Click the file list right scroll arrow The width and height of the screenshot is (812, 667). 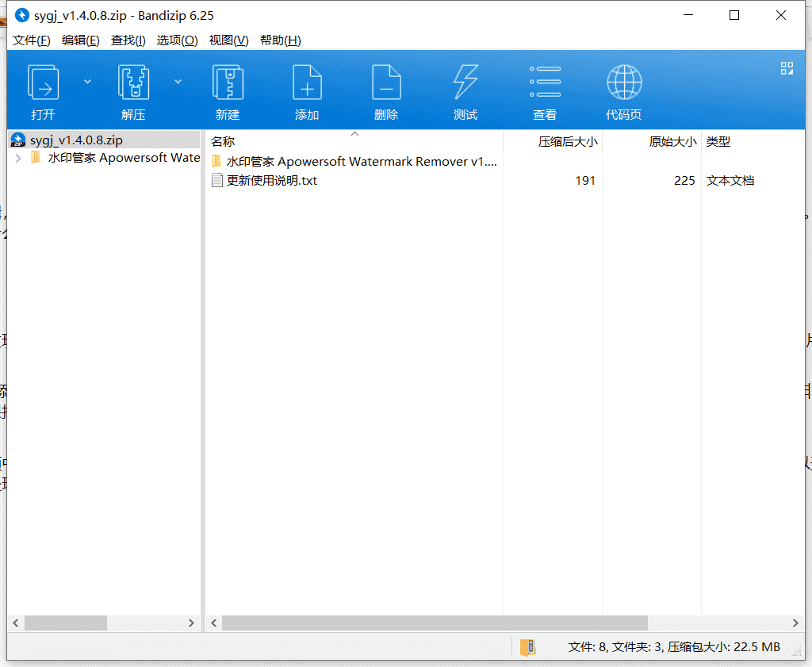tap(795, 623)
